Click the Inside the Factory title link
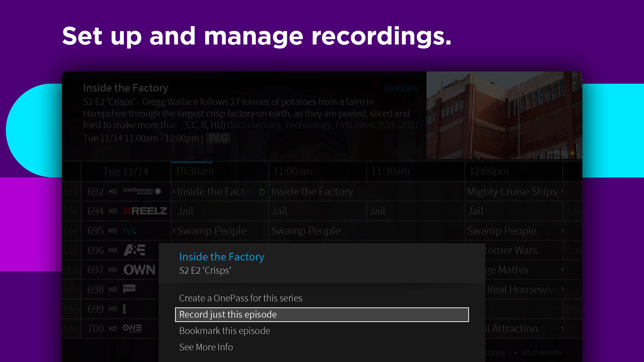This screenshot has height=362, width=644. 222,257
